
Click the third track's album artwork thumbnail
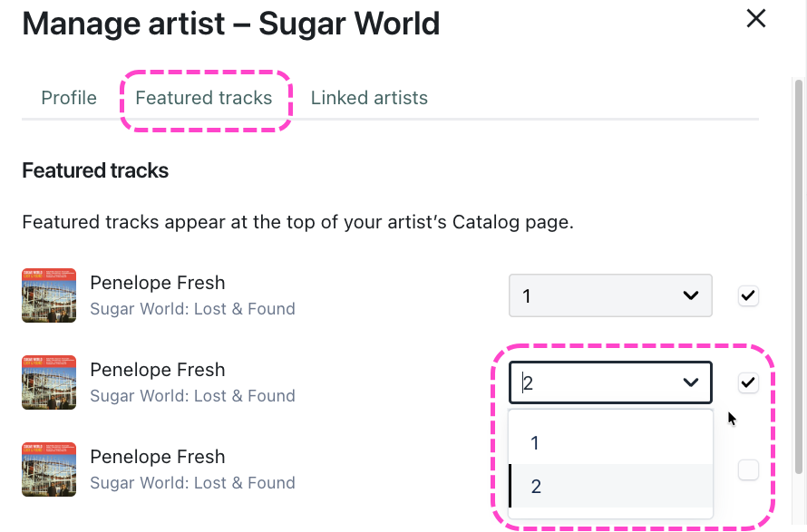(x=49, y=469)
